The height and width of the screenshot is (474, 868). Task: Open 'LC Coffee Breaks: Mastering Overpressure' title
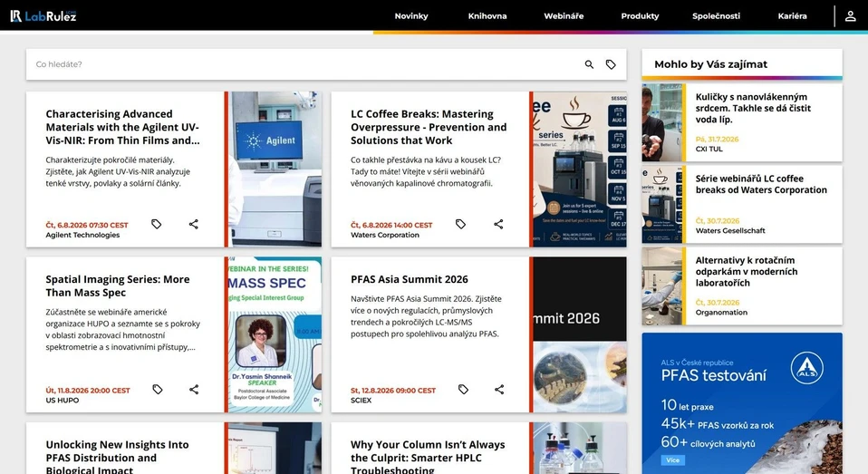coord(429,128)
